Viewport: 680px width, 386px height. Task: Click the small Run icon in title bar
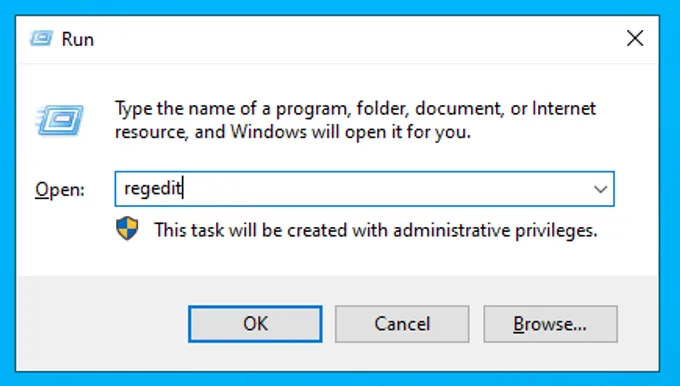41,39
